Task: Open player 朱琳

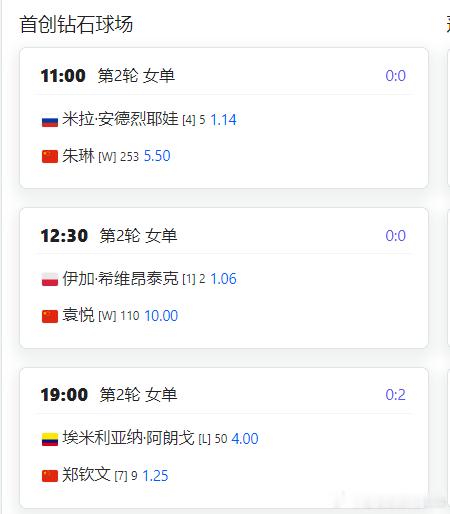Action: click(x=78, y=156)
